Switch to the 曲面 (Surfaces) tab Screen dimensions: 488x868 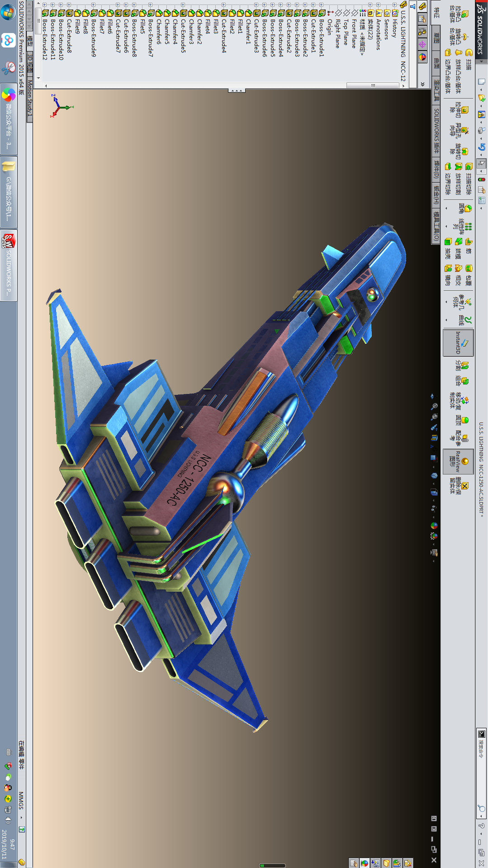tap(436, 63)
